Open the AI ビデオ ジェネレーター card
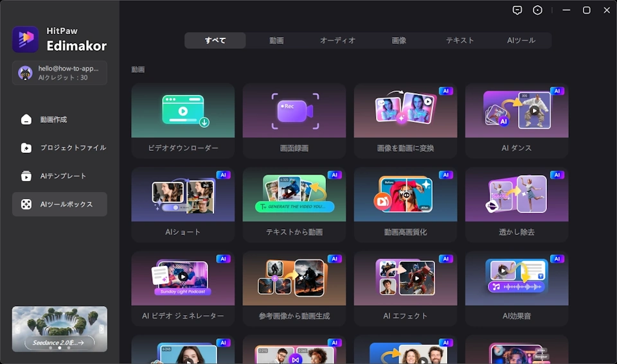 183,288
